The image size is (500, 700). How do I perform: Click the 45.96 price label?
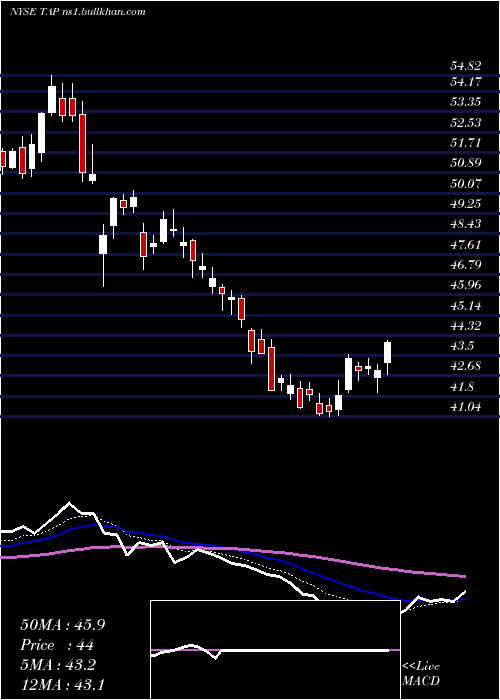click(465, 285)
